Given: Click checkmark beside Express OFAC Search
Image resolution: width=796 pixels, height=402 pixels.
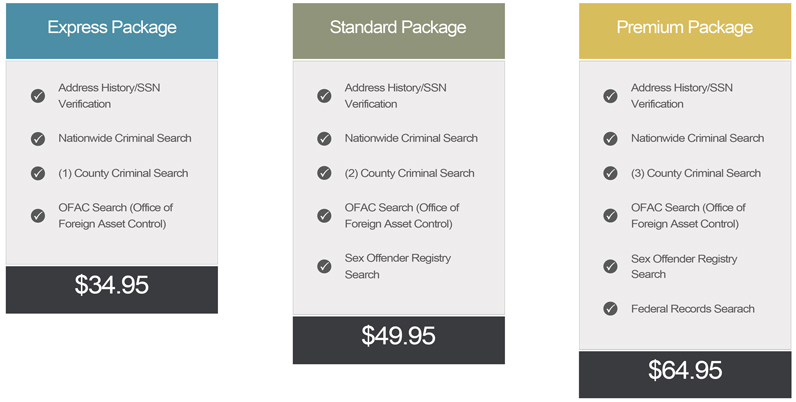Looking at the screenshot, I should (38, 215).
